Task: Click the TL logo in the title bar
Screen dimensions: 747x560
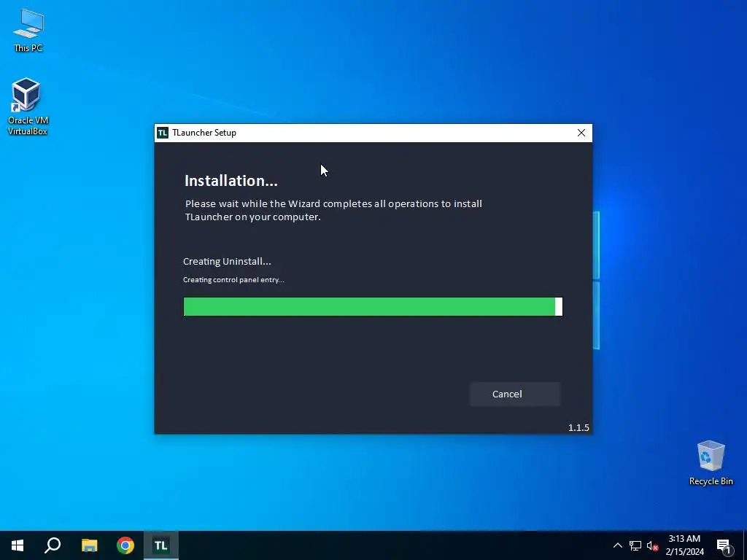Action: click(163, 133)
